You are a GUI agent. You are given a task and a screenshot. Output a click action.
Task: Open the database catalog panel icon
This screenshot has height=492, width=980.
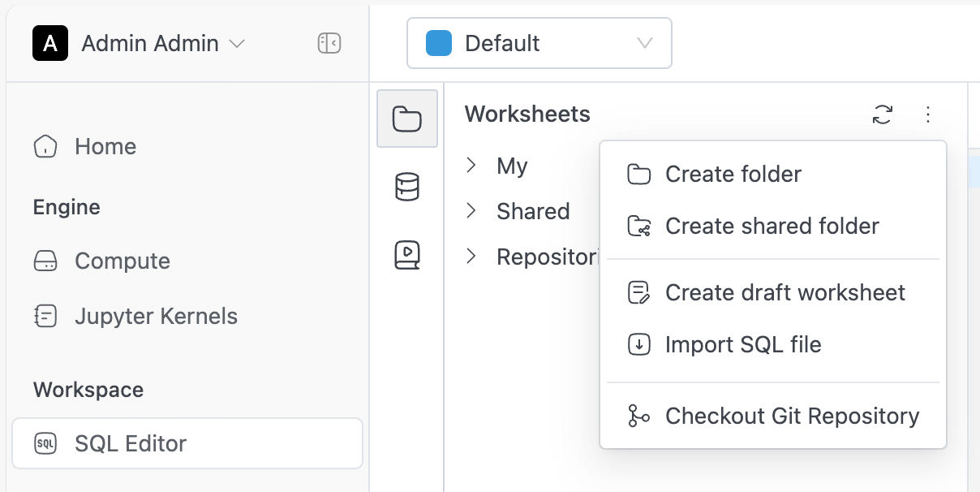click(x=407, y=187)
